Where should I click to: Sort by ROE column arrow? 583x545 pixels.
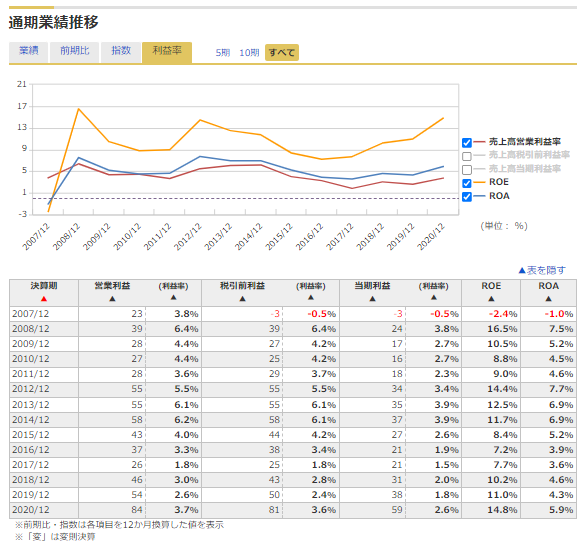click(x=491, y=299)
